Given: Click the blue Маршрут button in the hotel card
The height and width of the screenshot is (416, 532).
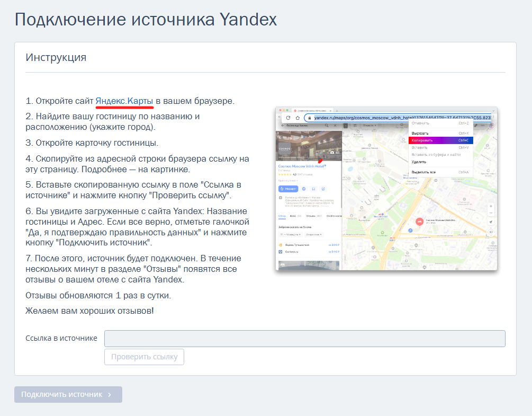Looking at the screenshot, I should click(x=288, y=189).
